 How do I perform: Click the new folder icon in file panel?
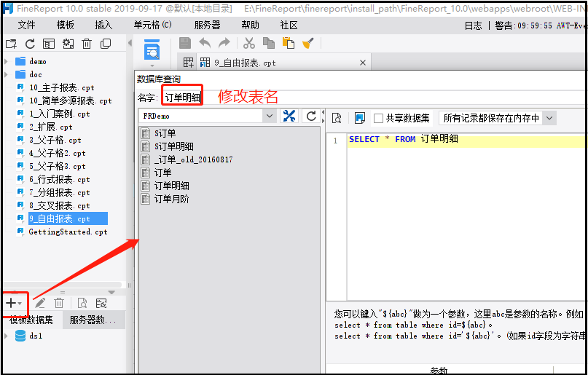11,44
